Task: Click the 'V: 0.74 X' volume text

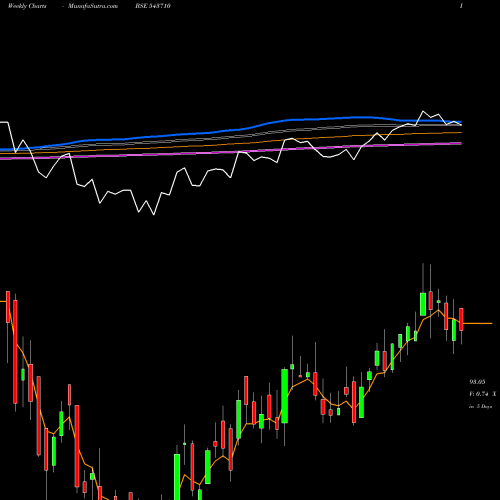Action: [x=483, y=394]
